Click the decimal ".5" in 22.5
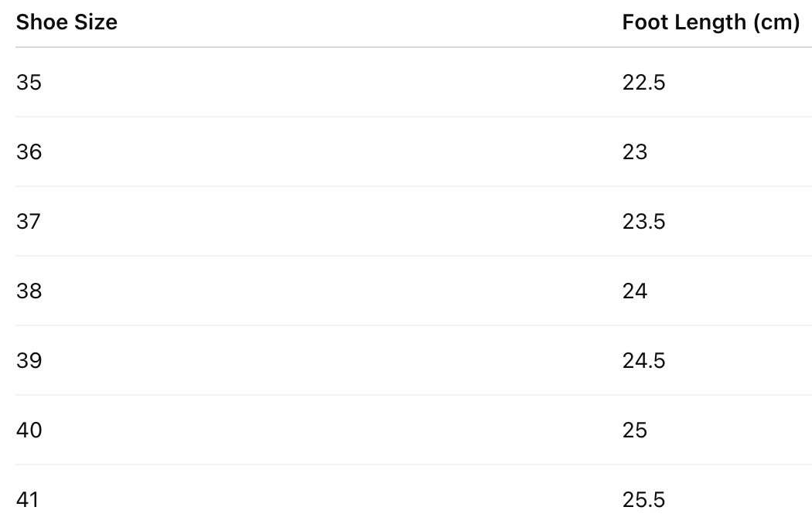Image resolution: width=812 pixels, height=524 pixels. click(x=657, y=82)
